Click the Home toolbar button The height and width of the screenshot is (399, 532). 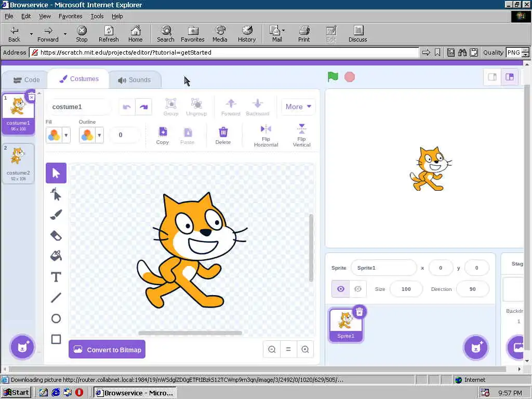pyautogui.click(x=136, y=34)
